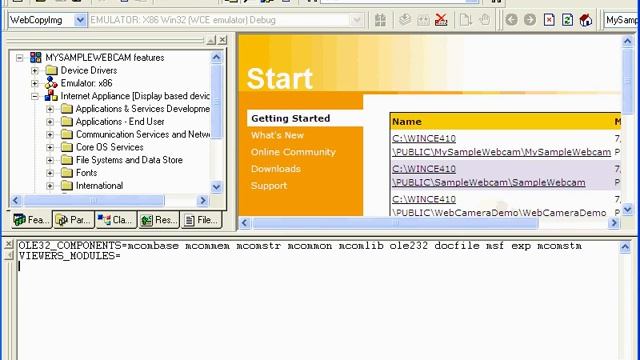Pin the workspace panel

pos(211,40)
